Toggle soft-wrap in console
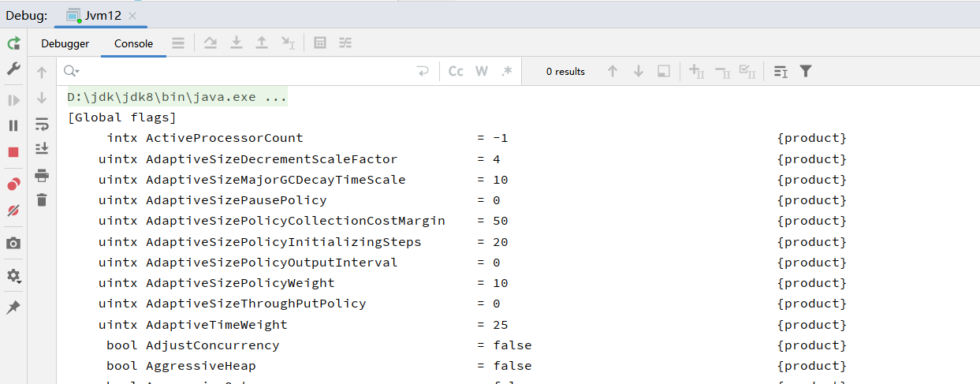980x384 pixels. pyautogui.click(x=42, y=124)
